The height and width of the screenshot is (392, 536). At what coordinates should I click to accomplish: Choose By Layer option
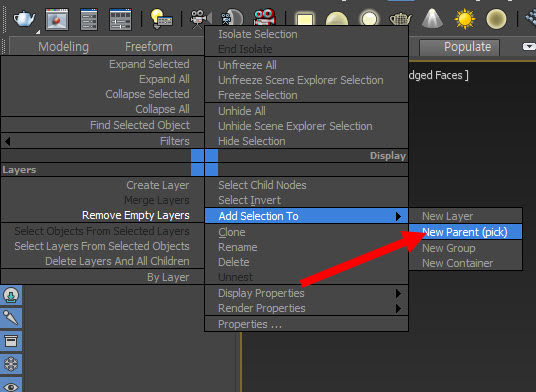[103, 277]
